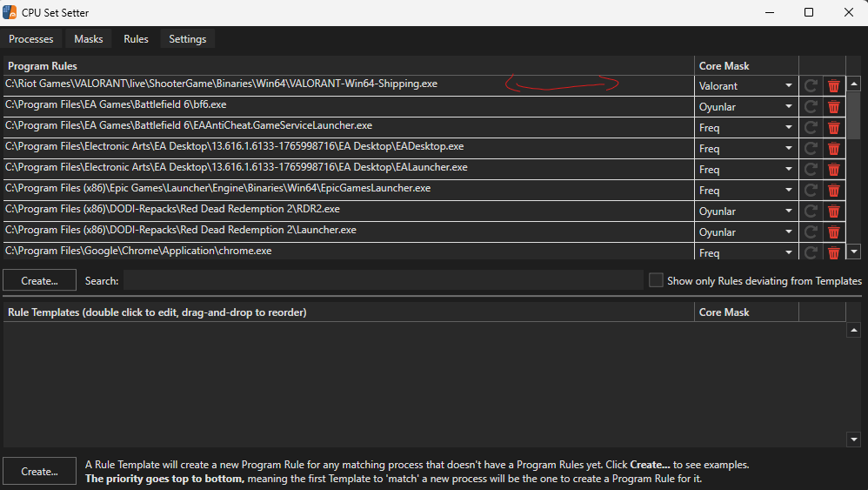
Task: Click Core Mask header of Program Rules
Action: [746, 65]
